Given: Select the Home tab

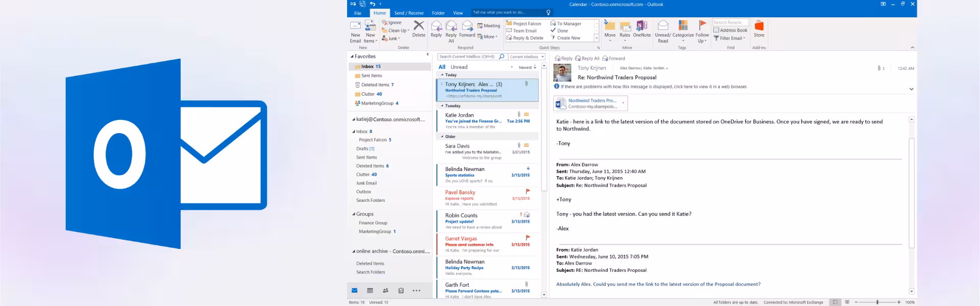Looking at the screenshot, I should [380, 13].
